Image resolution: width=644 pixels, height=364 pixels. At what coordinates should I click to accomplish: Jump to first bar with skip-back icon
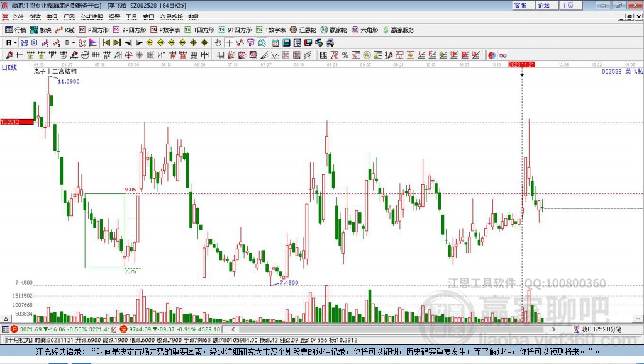click(106, 43)
